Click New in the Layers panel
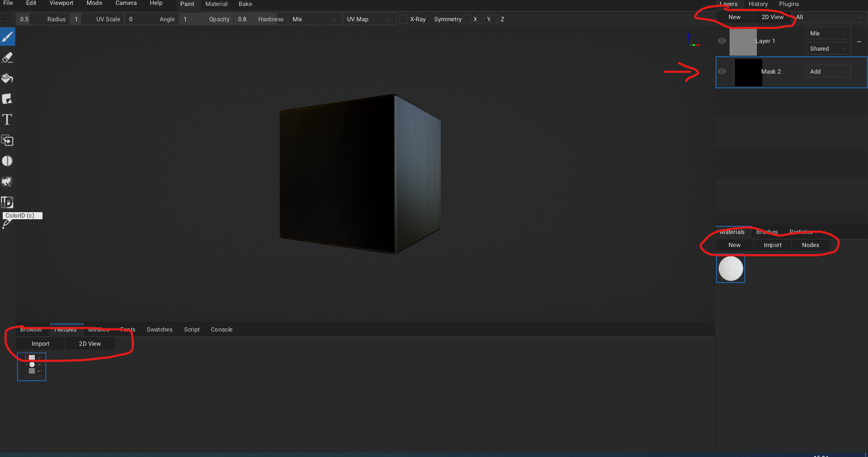This screenshot has width=868, height=457. coord(735,17)
